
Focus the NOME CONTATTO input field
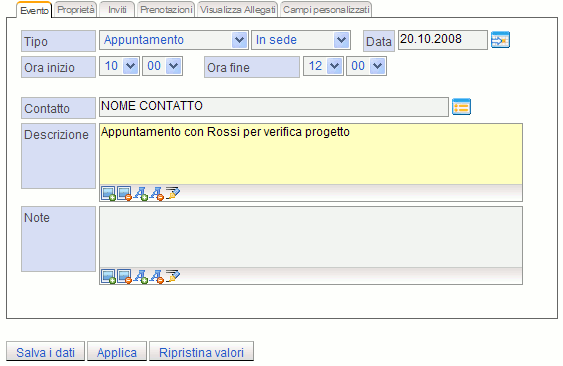pos(274,107)
